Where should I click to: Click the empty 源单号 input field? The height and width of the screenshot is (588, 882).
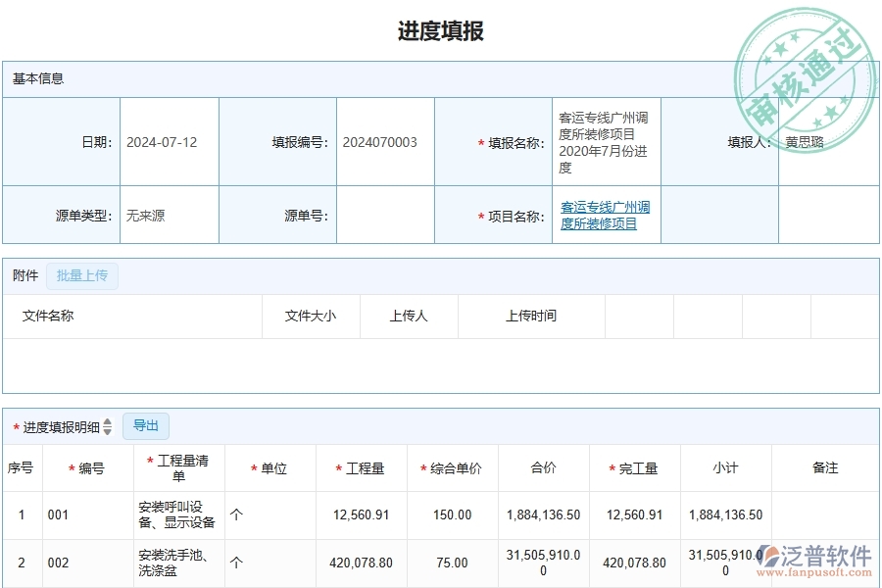(385, 217)
